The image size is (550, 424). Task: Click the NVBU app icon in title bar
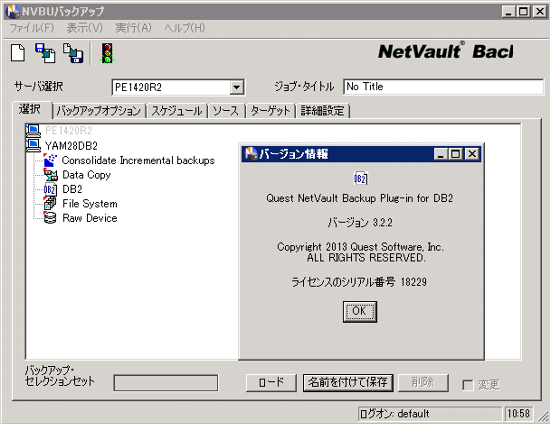(x=13, y=12)
